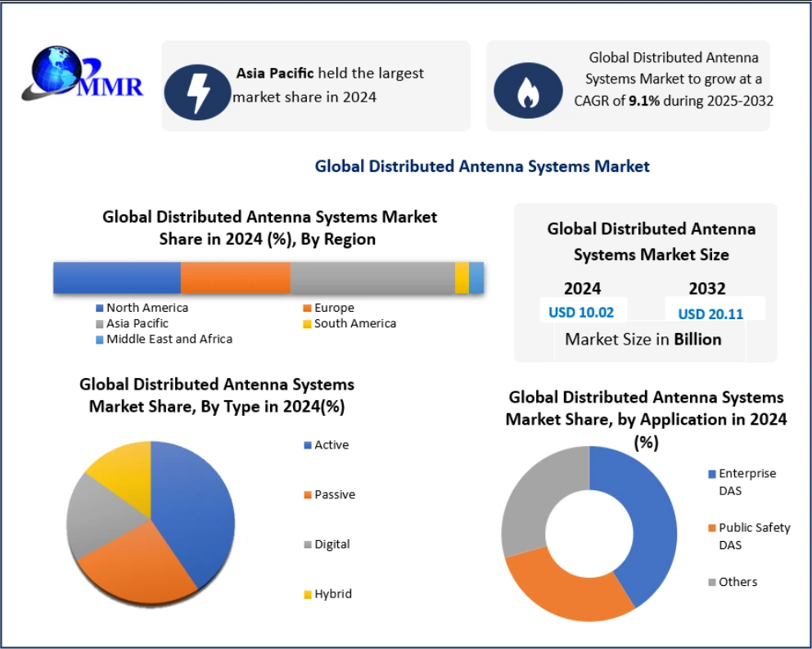Click the USD 20.11 value box
The image size is (812, 649).
710,313
